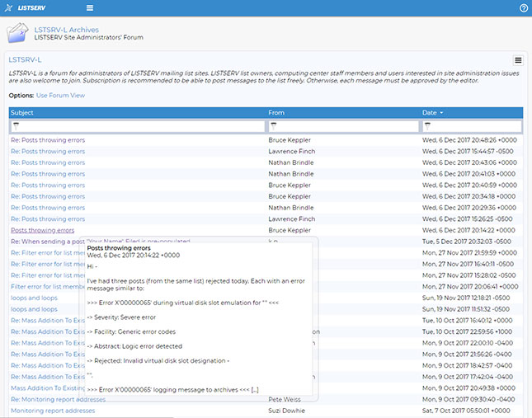532x418 pixels.
Task: Open 'Re: Monitoring report addresses' message
Action: click(58, 399)
